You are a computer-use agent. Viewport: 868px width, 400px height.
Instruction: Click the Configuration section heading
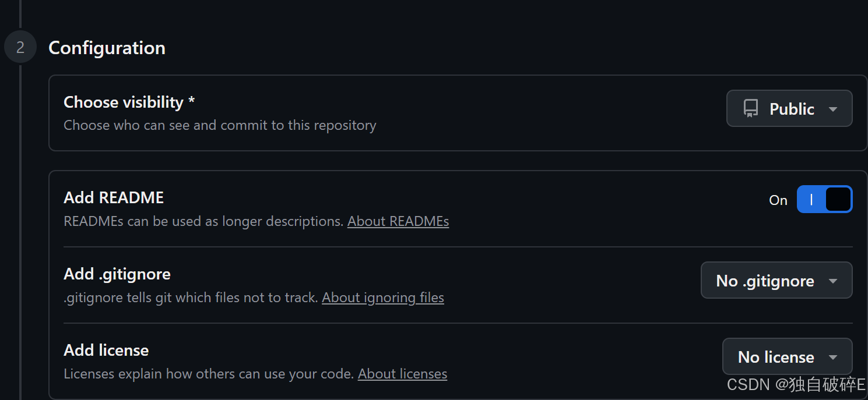[107, 48]
